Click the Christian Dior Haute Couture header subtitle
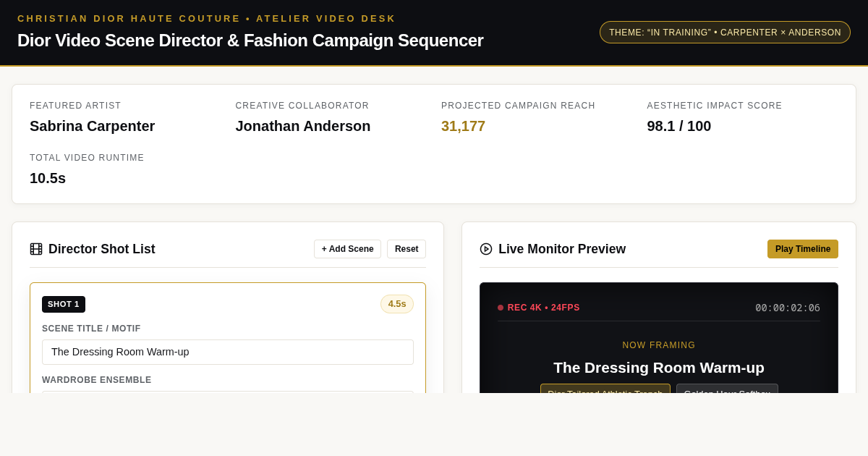This screenshot has width=868, height=456. (x=207, y=18)
